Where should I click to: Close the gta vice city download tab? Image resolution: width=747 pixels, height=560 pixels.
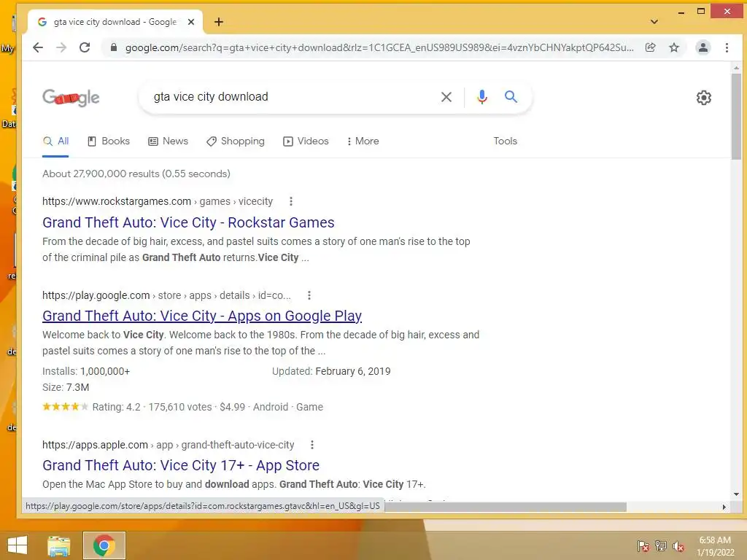(191, 22)
